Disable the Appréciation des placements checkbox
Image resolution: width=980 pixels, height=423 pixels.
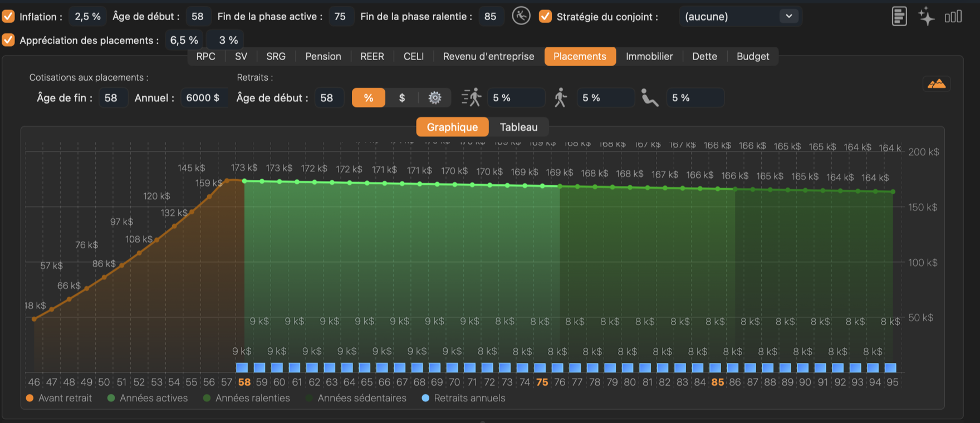(8, 40)
